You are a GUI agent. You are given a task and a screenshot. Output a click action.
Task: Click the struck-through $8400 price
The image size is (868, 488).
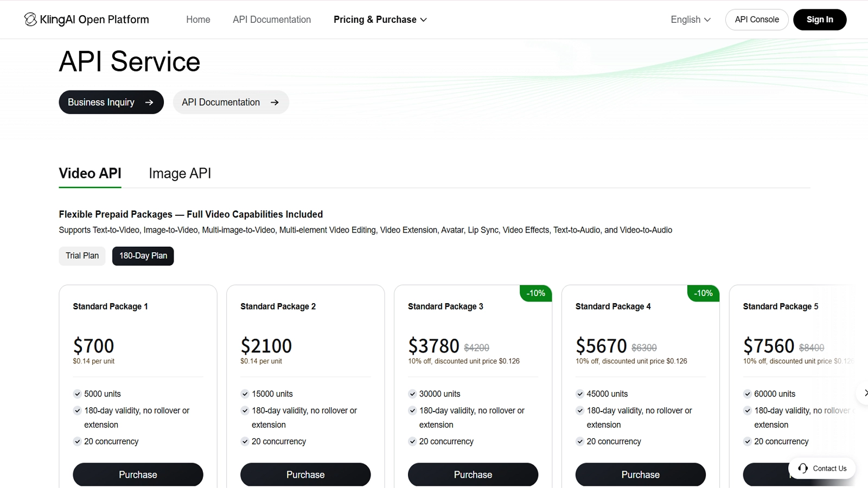point(812,348)
